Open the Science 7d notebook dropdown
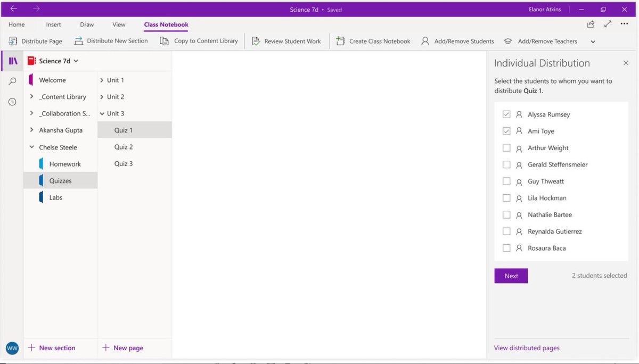This screenshot has height=364, width=639. (76, 61)
